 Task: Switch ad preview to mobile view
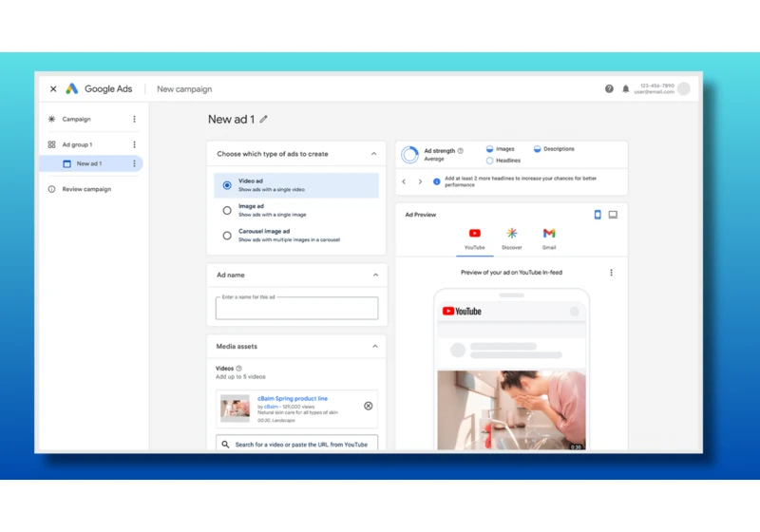(598, 215)
